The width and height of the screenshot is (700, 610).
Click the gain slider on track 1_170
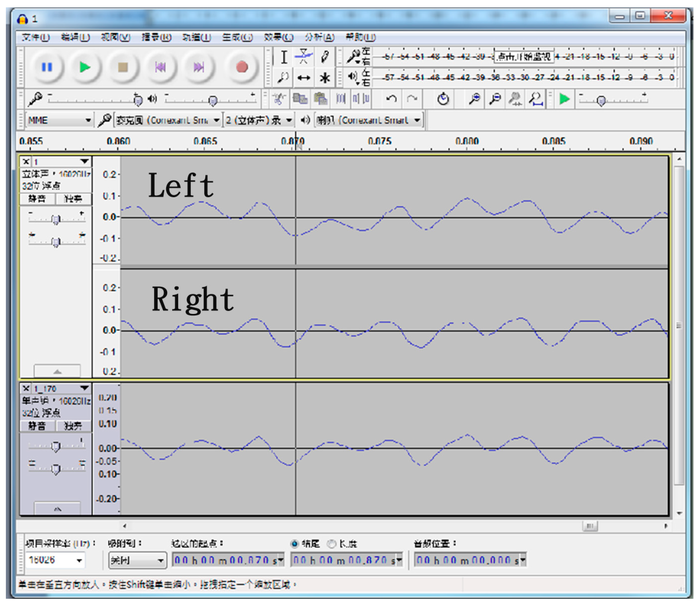point(56,447)
